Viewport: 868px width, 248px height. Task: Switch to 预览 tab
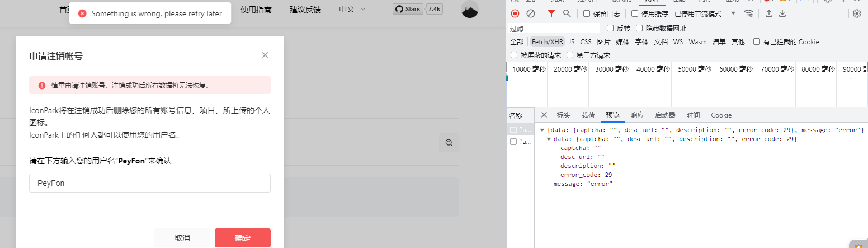coord(612,115)
